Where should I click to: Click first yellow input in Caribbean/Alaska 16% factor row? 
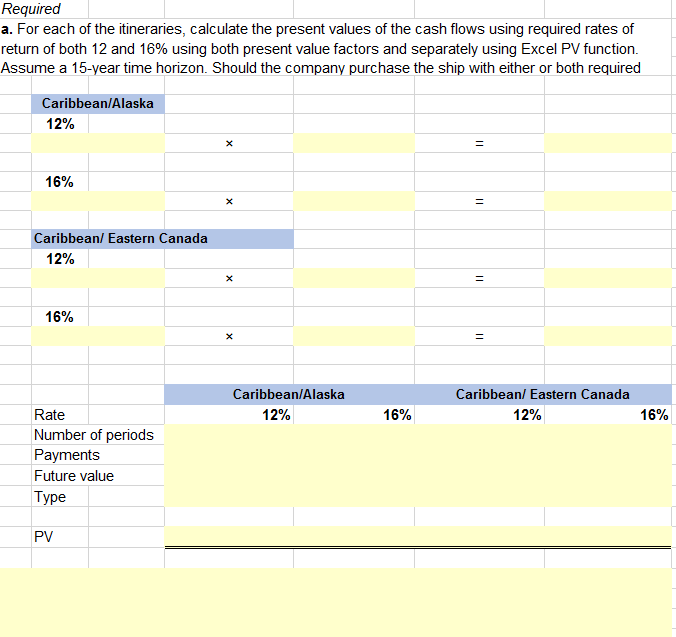[98, 201]
